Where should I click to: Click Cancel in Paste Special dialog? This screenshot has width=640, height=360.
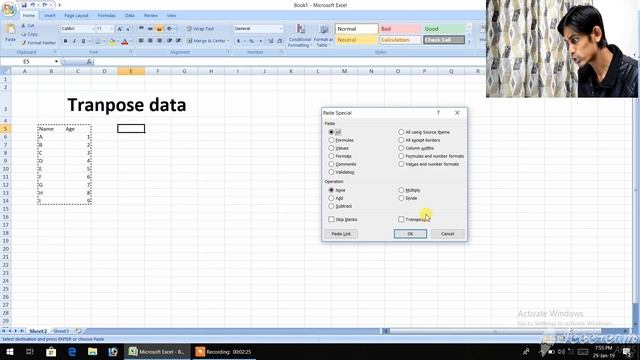447,234
